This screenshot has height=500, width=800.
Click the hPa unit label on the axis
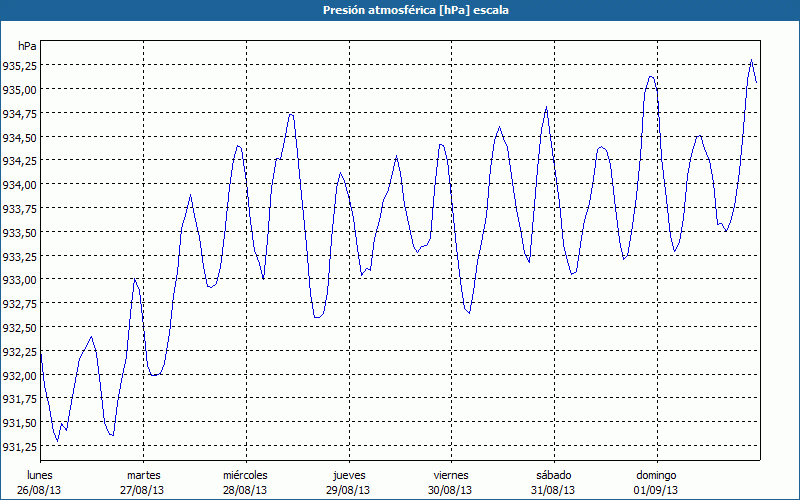pos(27,46)
